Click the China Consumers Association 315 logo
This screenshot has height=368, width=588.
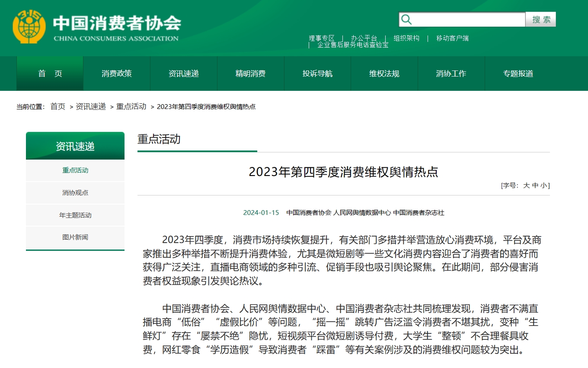[29, 27]
